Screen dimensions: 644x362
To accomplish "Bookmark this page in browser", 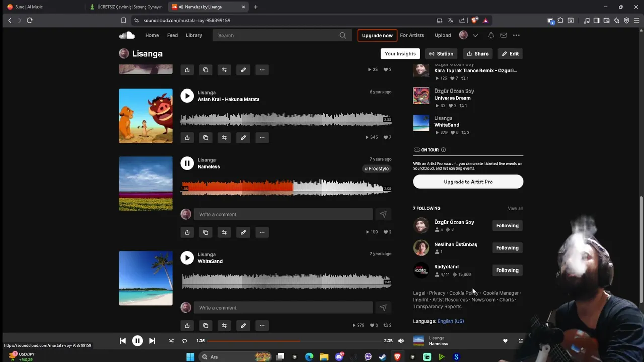I will click(123, 20).
